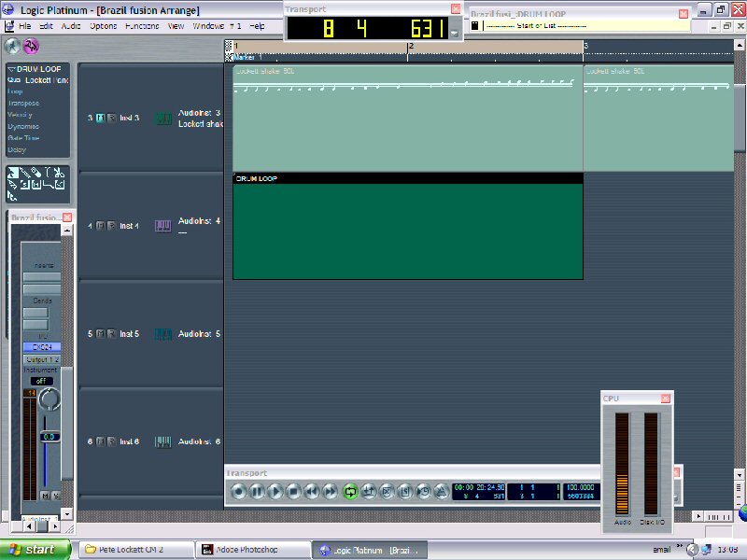
Task: Click the Record button in Transport bar
Action: click(x=239, y=490)
